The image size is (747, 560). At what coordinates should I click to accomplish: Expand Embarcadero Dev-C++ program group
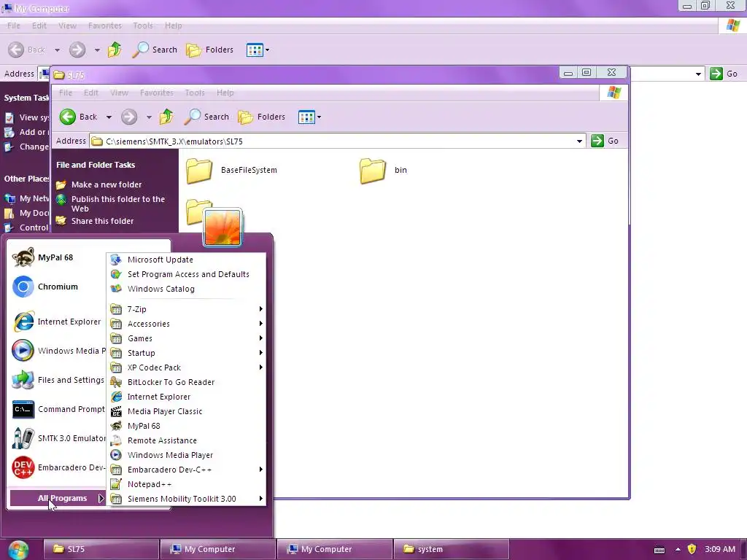click(x=186, y=470)
